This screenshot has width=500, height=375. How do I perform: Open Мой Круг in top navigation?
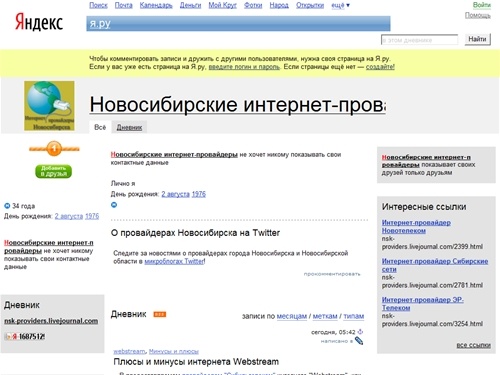tap(222, 5)
